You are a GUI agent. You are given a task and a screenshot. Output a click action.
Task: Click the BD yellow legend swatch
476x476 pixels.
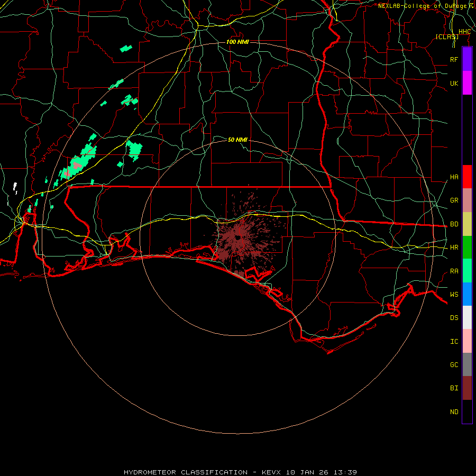tap(467, 224)
